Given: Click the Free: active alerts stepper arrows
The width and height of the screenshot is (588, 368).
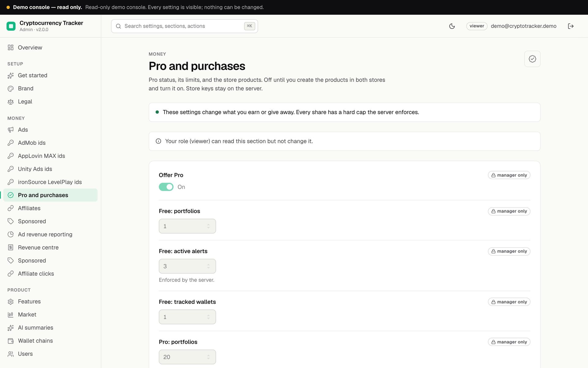Looking at the screenshot, I should point(208,266).
